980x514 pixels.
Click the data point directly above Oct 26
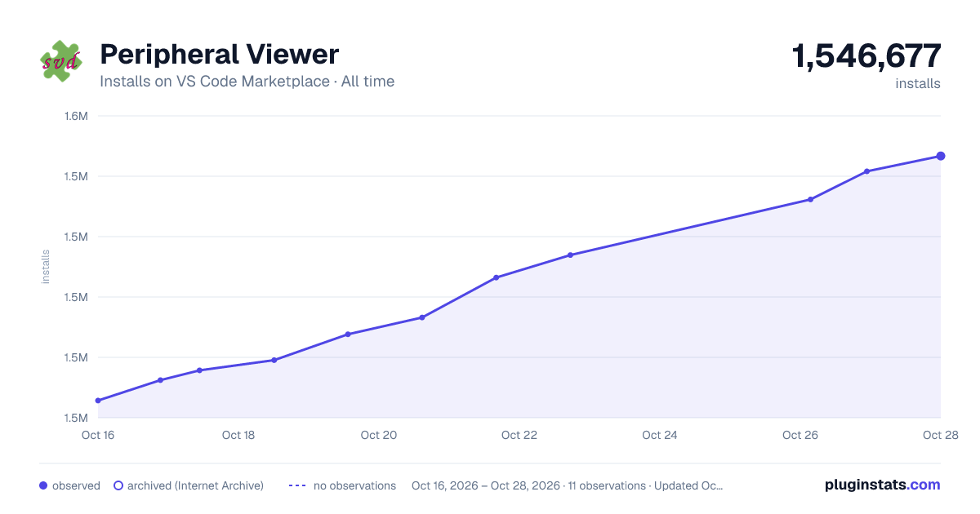pos(810,199)
